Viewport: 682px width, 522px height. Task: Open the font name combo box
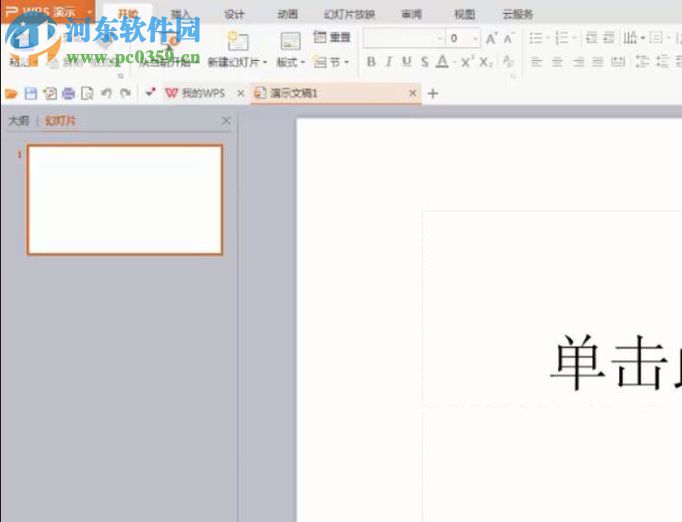pyautogui.click(x=404, y=38)
